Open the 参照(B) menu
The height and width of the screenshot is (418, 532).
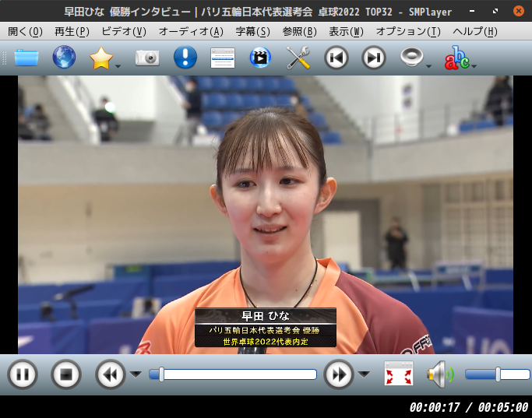(300, 32)
